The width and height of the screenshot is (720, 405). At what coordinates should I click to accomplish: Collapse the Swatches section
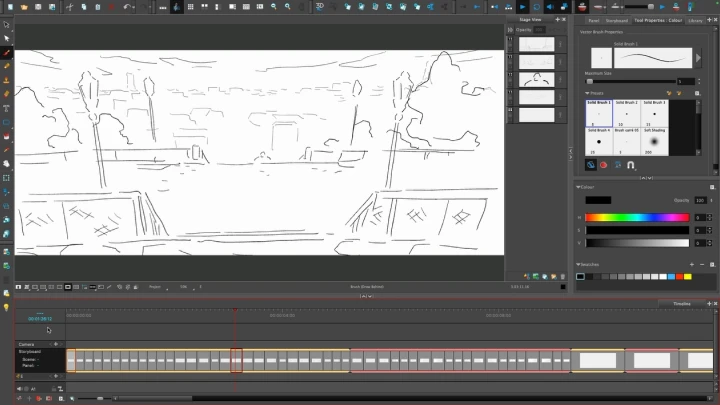pyautogui.click(x=579, y=264)
